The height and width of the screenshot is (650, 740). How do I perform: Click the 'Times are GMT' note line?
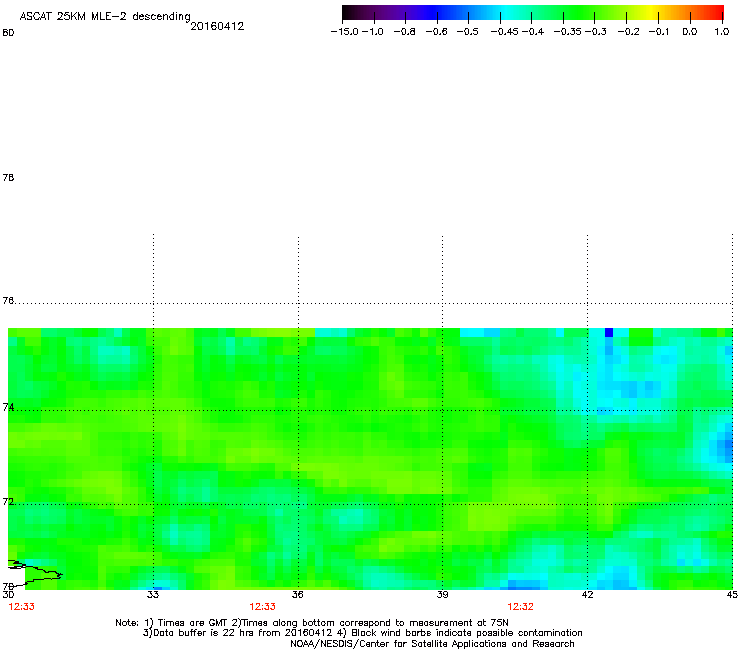tap(312, 623)
